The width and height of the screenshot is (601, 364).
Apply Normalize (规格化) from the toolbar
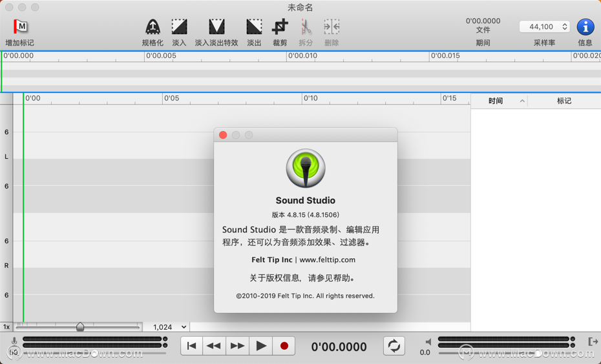(153, 27)
